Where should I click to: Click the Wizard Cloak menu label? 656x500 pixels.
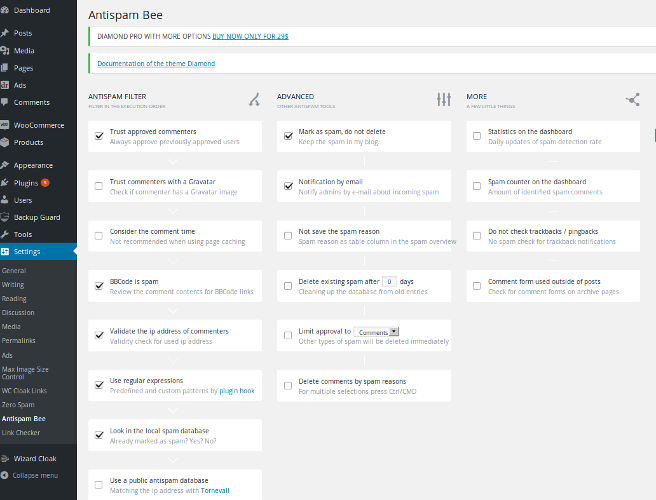[x=35, y=459]
